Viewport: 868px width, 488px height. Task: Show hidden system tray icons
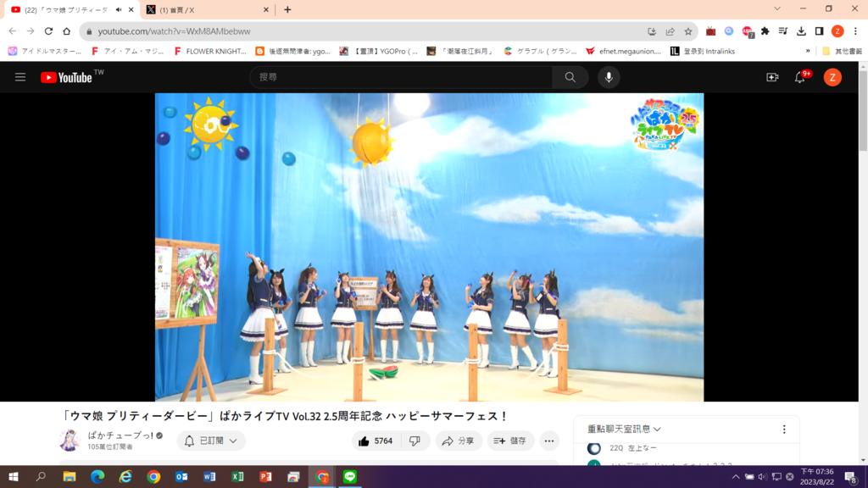click(x=735, y=476)
